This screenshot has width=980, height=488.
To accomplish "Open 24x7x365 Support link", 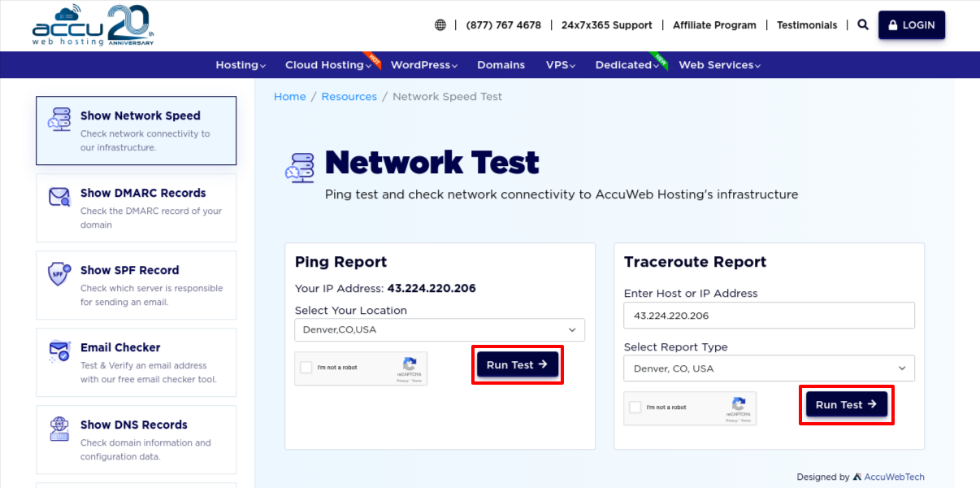I will click(606, 25).
